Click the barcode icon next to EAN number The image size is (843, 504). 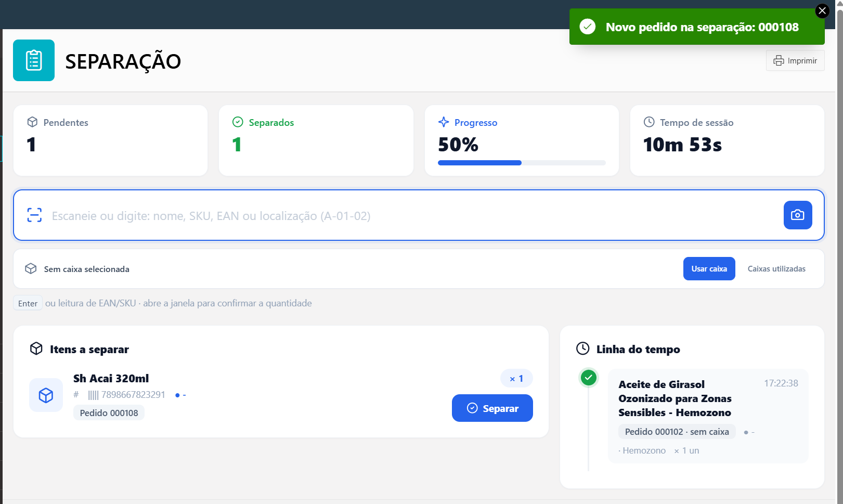(x=93, y=395)
